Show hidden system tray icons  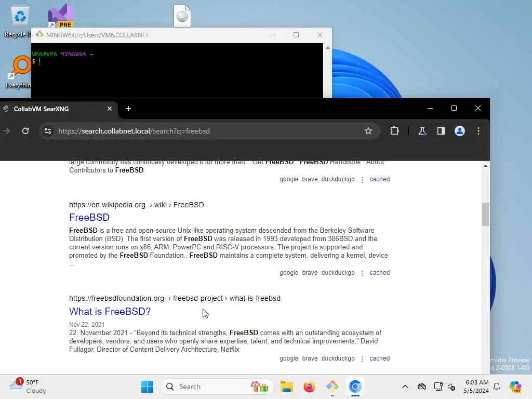tap(405, 387)
